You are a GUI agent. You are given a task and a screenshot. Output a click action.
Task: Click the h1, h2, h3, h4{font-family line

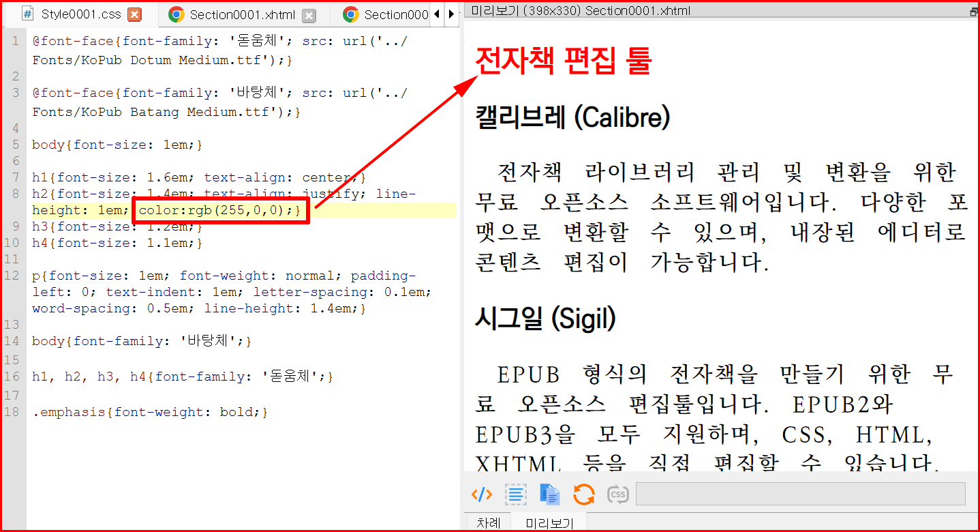tap(183, 376)
